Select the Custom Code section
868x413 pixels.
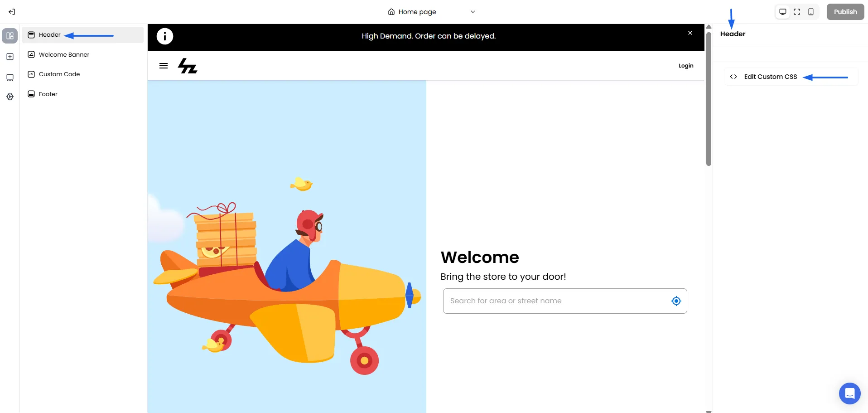(82, 74)
